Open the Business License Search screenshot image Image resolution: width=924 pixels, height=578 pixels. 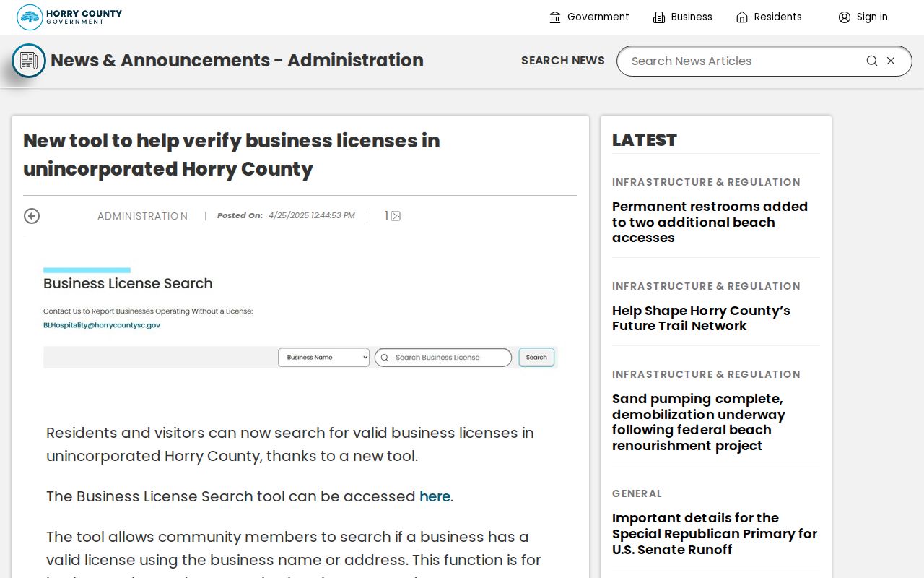(300, 318)
